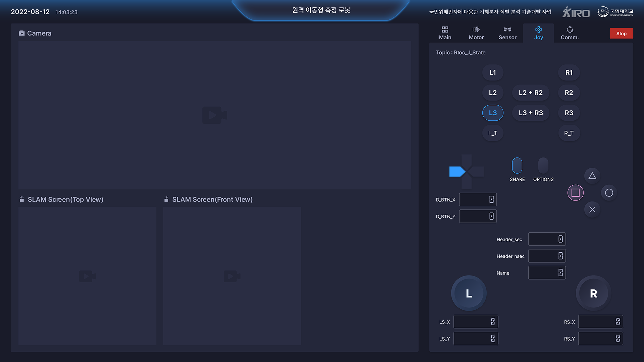Click the D-pad left arrow
Screen dimensions: 644x362
pos(456,171)
